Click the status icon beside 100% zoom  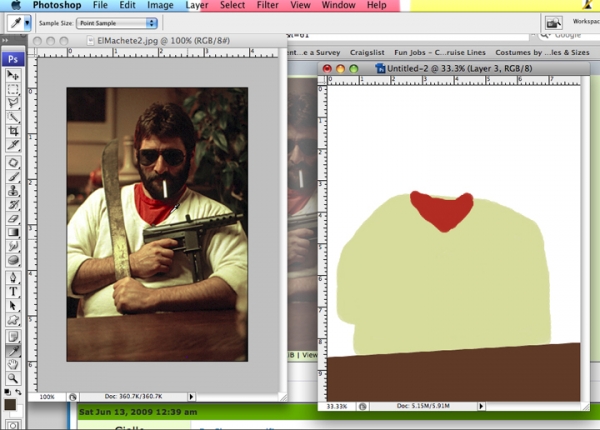(x=73, y=397)
